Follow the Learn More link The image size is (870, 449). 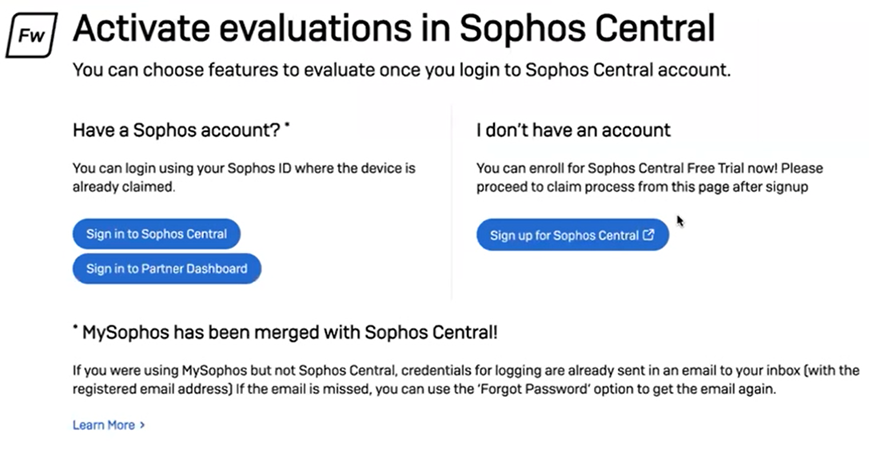tap(103, 425)
